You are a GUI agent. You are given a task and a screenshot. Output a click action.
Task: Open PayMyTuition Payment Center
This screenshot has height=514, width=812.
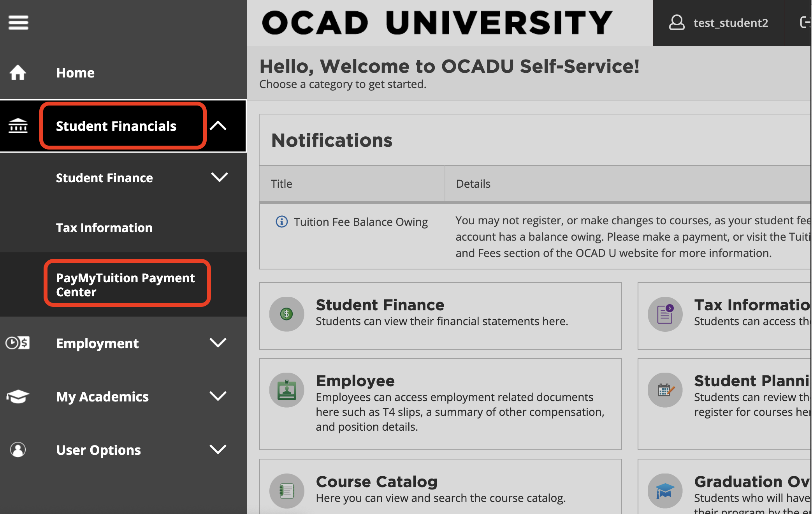[125, 285]
